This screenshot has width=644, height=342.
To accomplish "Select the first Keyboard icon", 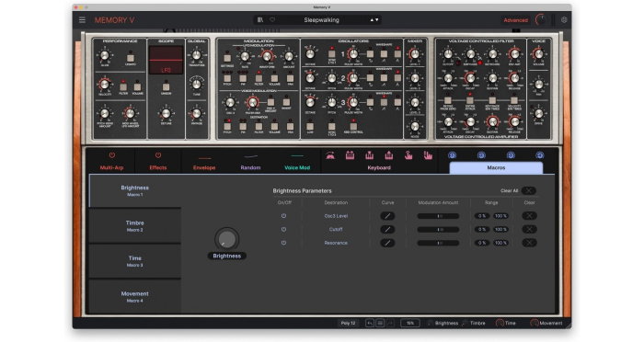I will [329, 155].
